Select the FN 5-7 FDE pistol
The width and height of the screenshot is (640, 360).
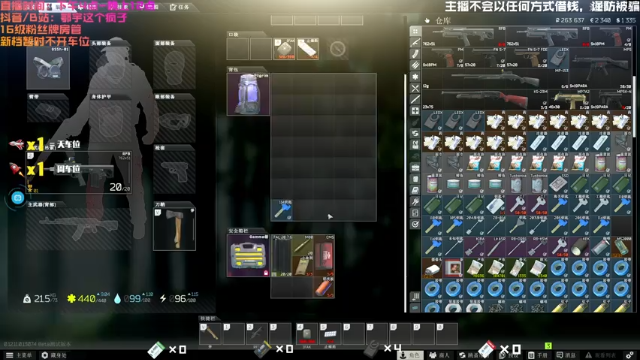(527, 58)
